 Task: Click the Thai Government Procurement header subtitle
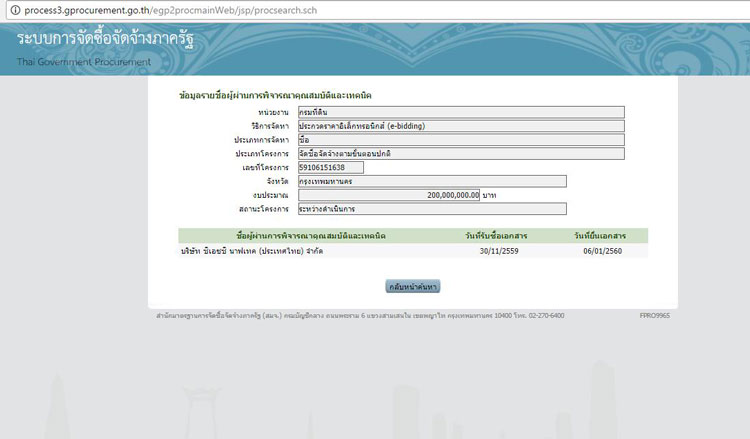pos(84,62)
